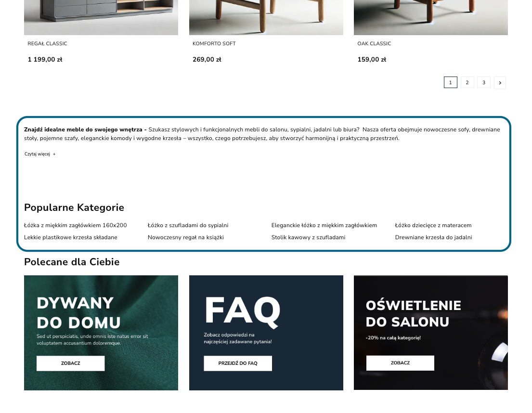Image resolution: width=532 pixels, height=413 pixels.
Task: Go to next page using arrow icon
Action: click(500, 83)
